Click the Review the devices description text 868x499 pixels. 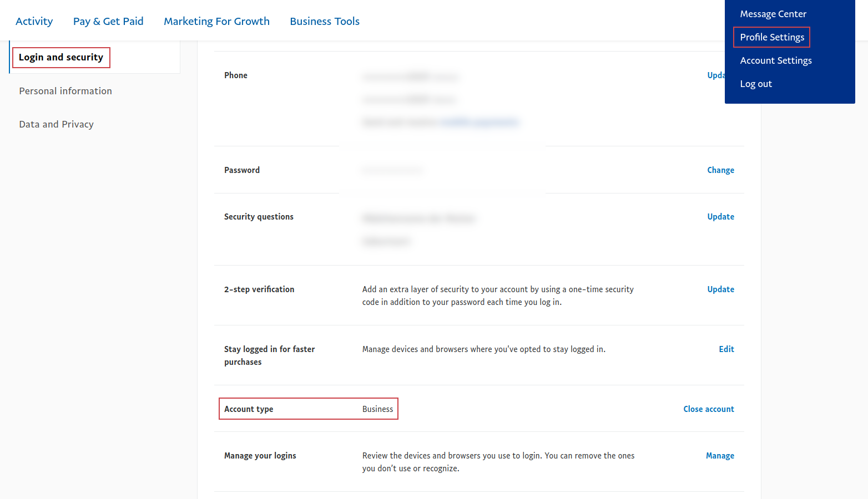498,462
